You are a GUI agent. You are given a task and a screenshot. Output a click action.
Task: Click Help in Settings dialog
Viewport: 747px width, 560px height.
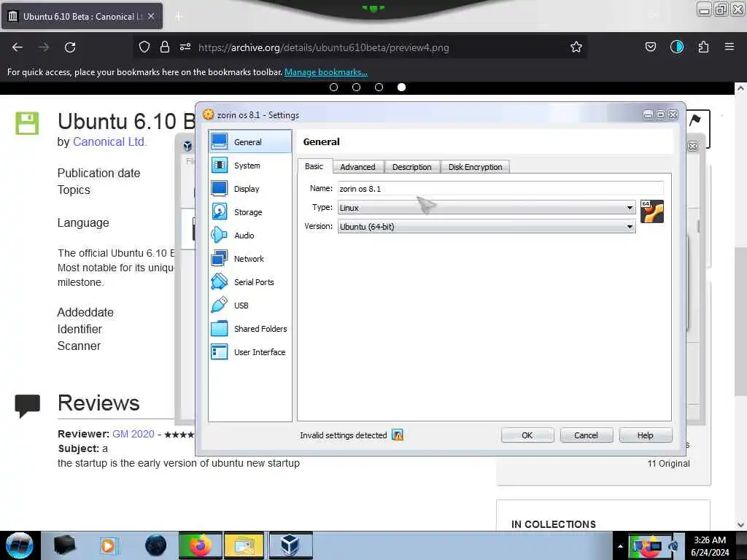tap(645, 435)
